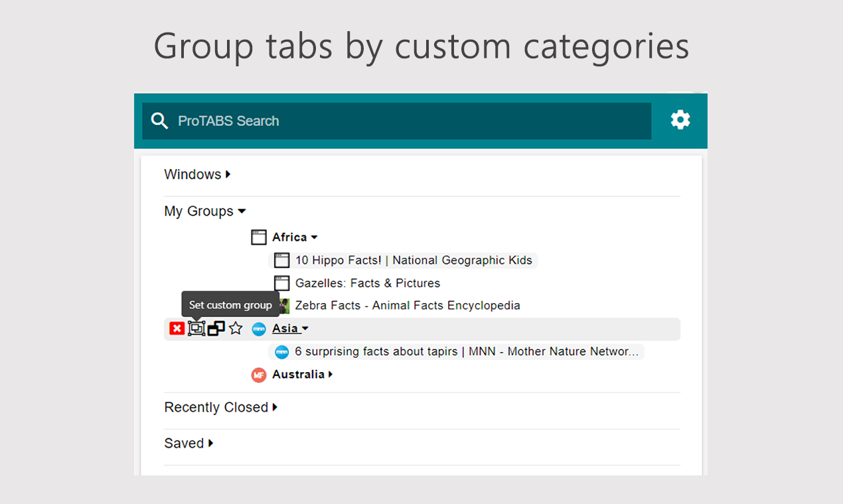
Task: Open the 6 surprising facts about tapirs tab
Action: tap(466, 351)
